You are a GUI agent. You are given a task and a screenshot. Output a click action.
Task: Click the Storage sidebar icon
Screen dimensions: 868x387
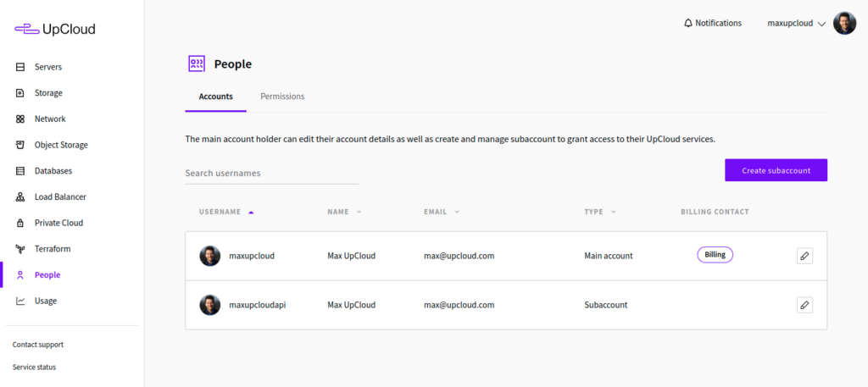(x=20, y=93)
